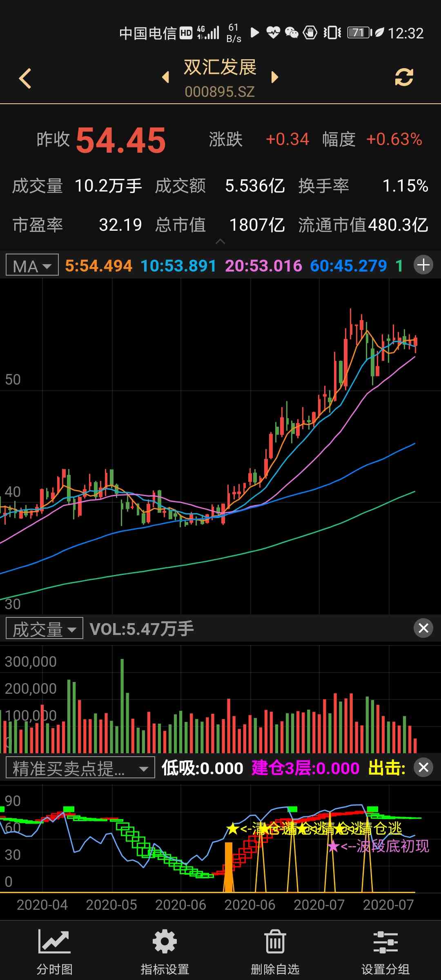This screenshot has width=441, height=980.
Task: Open the 精准买卖点提... dropdown
Action: (80, 768)
